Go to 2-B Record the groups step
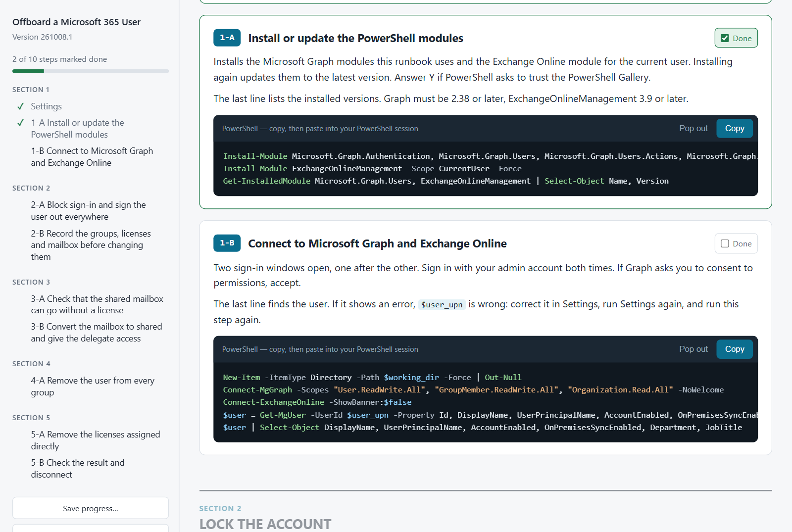 (91, 245)
